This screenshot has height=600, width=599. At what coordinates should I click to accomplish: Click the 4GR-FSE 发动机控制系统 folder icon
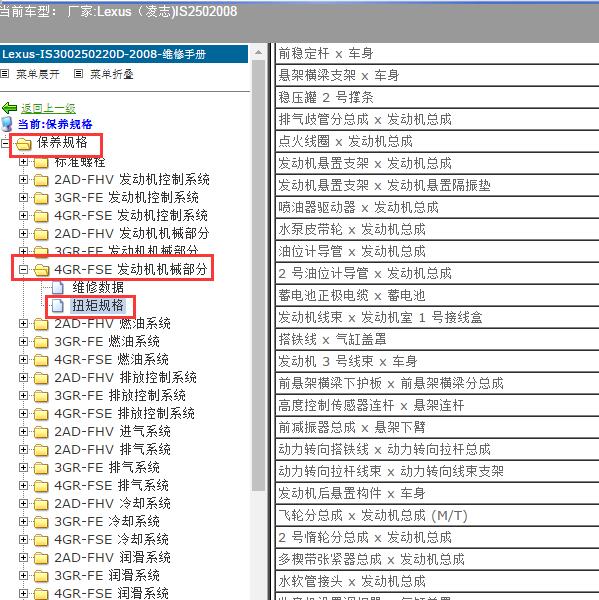pos(41,215)
